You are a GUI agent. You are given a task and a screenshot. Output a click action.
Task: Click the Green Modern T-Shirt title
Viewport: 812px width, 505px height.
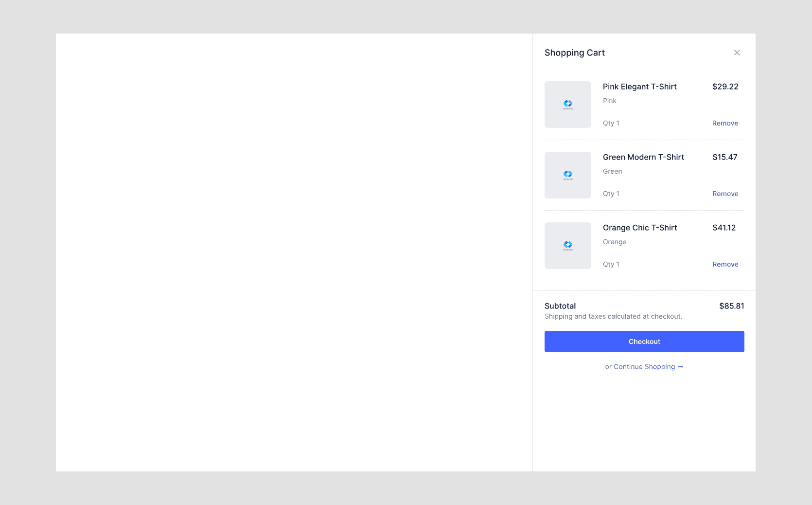click(x=643, y=157)
